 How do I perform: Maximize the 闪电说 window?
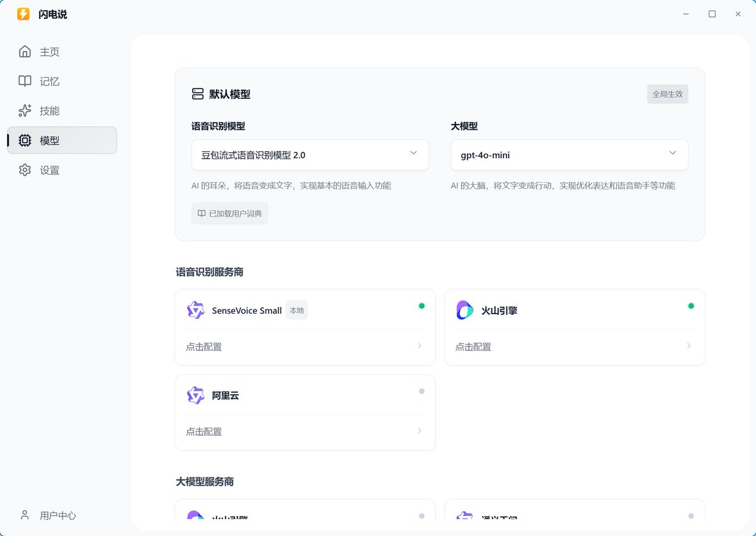pos(712,14)
